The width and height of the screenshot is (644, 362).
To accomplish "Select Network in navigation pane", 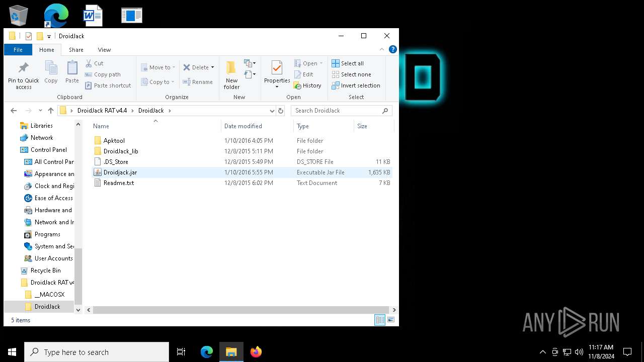I will (x=42, y=138).
